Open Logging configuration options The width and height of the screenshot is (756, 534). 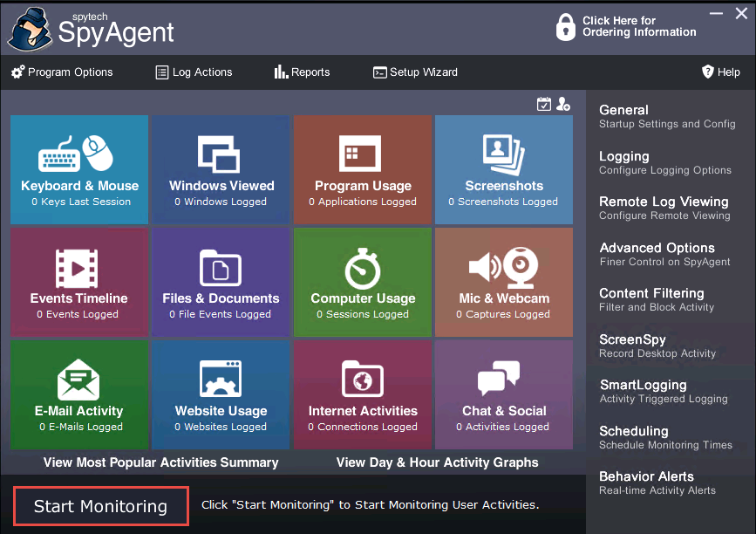[x=665, y=162]
